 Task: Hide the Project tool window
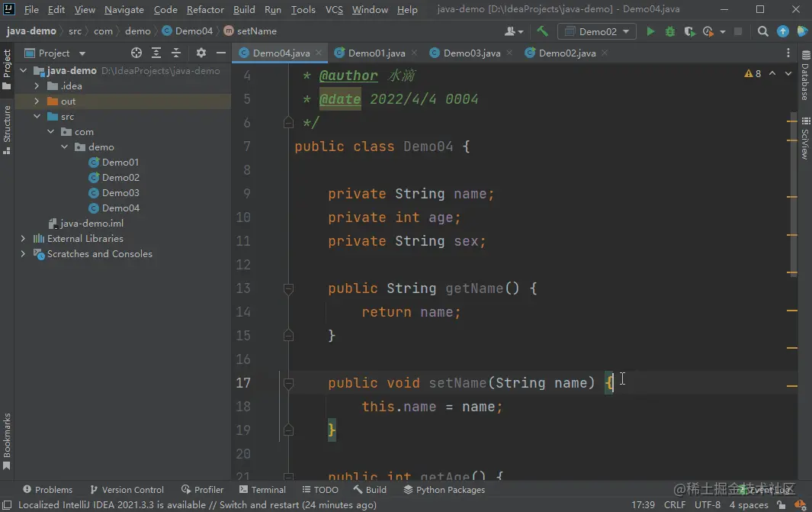(220, 53)
